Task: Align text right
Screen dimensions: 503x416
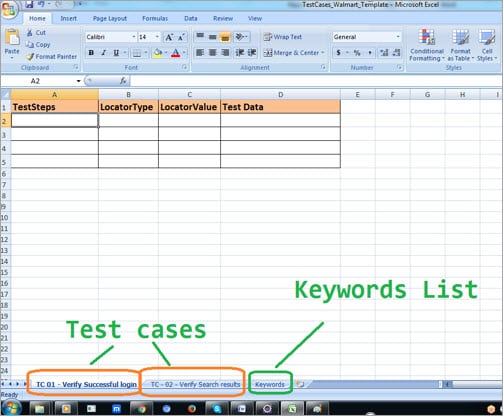Action: [x=225, y=53]
